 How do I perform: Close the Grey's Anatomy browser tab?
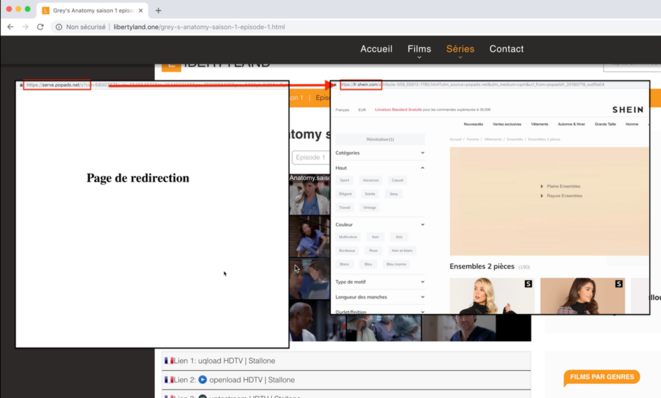click(x=141, y=11)
